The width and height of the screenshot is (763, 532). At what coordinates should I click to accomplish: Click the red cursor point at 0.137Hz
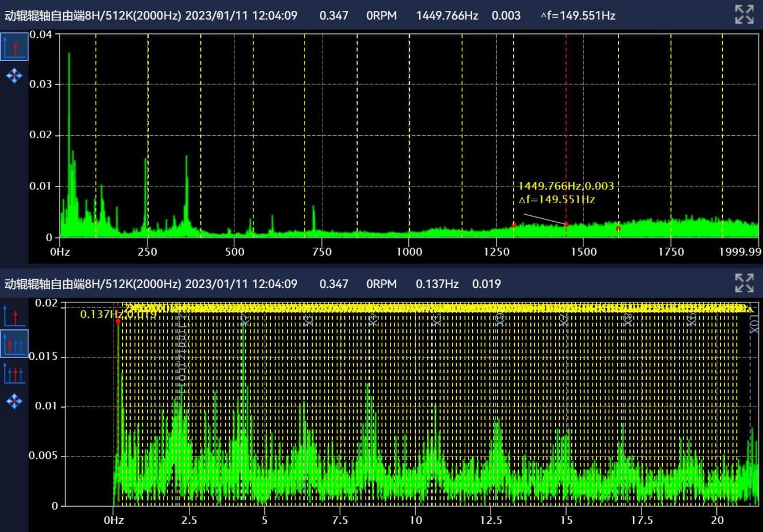[118, 321]
